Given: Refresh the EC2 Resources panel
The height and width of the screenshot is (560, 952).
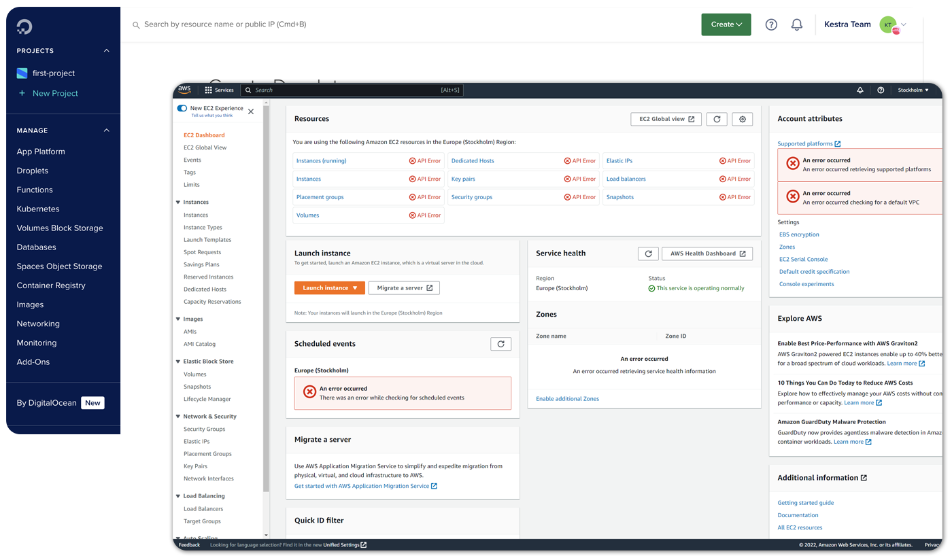Looking at the screenshot, I should click(x=717, y=119).
